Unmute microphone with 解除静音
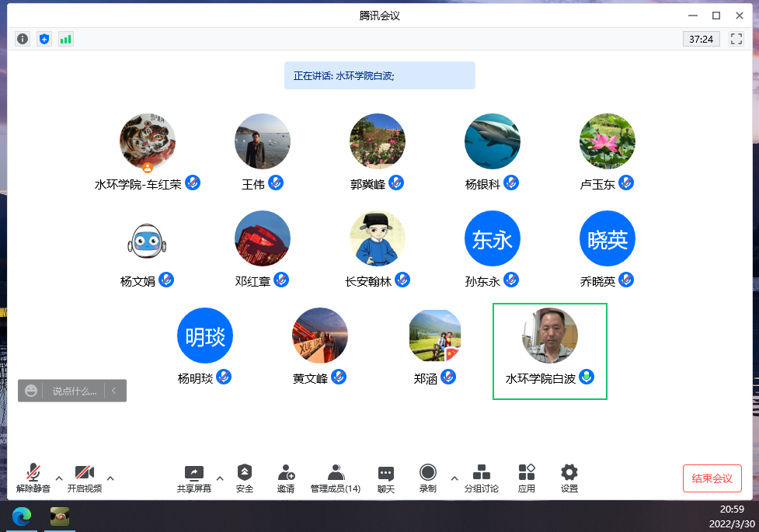759x532 pixels. tap(33, 478)
